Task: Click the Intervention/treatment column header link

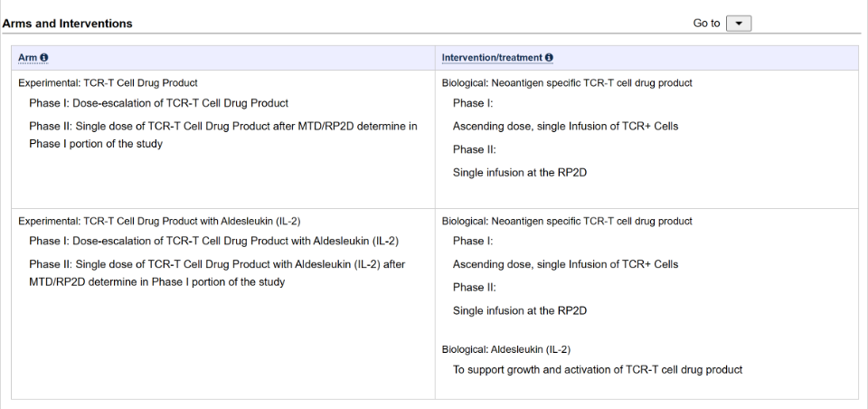Action: (x=492, y=58)
